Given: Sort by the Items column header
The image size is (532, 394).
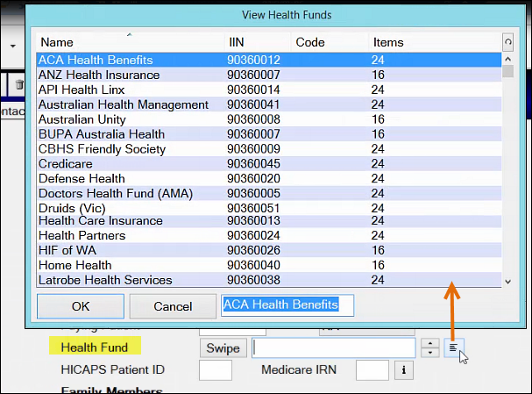Looking at the screenshot, I should (435, 42).
